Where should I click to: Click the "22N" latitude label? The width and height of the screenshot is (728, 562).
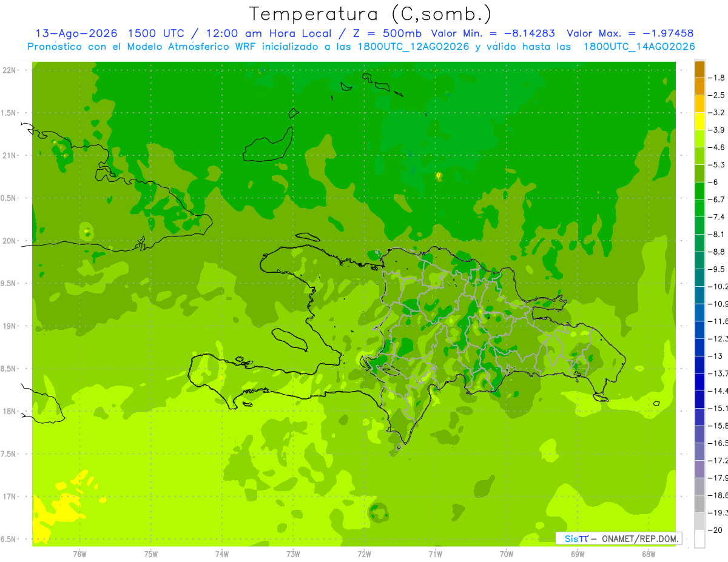10,70
